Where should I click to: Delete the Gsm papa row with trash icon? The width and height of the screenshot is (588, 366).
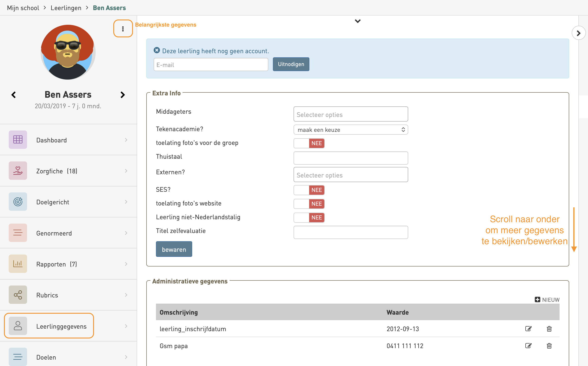[x=549, y=345]
